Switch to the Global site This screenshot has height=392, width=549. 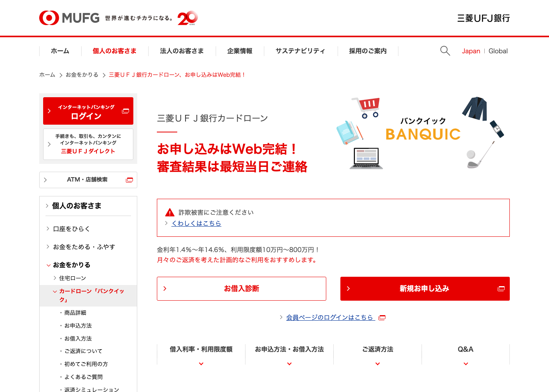coord(498,51)
